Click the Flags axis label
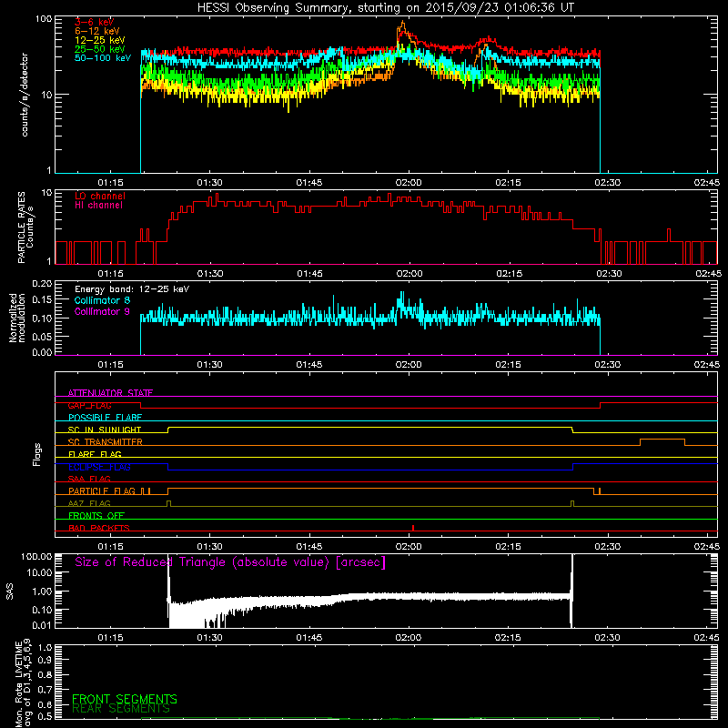Image resolution: width=728 pixels, height=728 pixels. click(x=37, y=454)
